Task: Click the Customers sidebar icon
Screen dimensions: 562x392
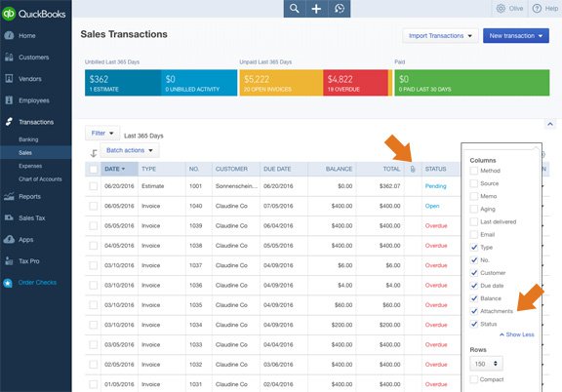Action: coord(9,57)
